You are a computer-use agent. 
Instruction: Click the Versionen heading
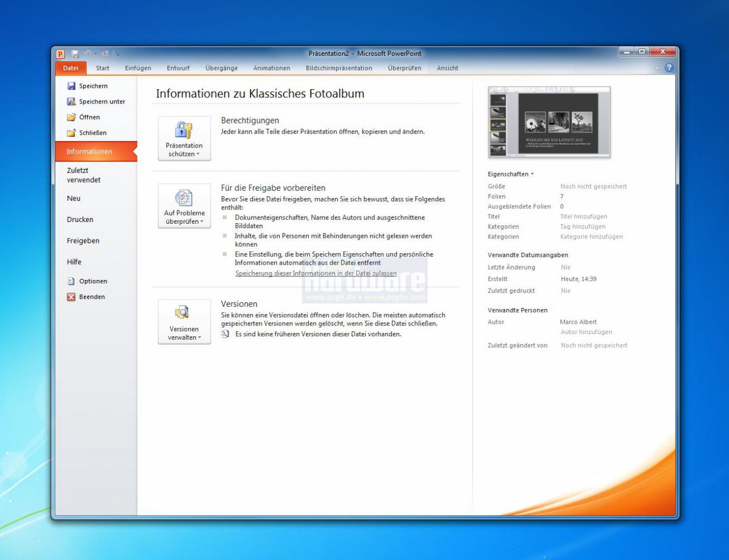click(239, 304)
